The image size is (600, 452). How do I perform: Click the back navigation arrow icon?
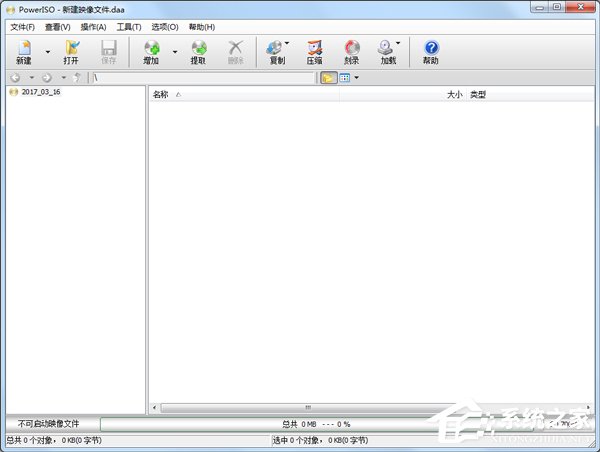point(15,78)
